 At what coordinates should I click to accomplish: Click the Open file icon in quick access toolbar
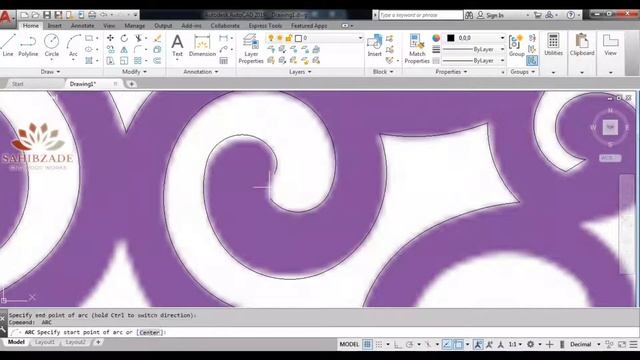click(36, 15)
